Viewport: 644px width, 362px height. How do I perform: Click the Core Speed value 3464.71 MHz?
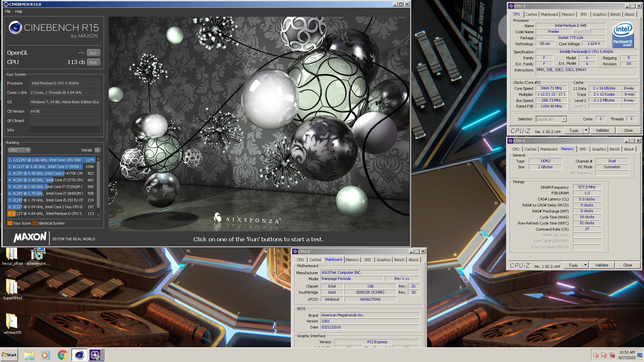point(551,88)
